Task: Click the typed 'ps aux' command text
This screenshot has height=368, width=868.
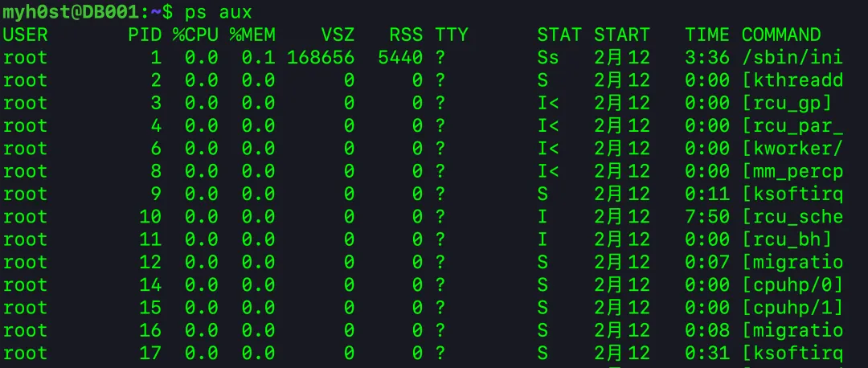Action: [x=218, y=12]
